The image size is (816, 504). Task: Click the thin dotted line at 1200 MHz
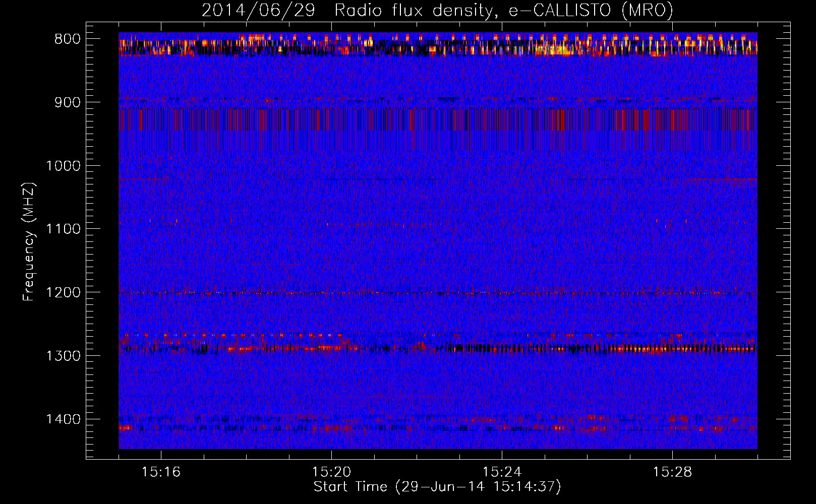tap(437, 293)
